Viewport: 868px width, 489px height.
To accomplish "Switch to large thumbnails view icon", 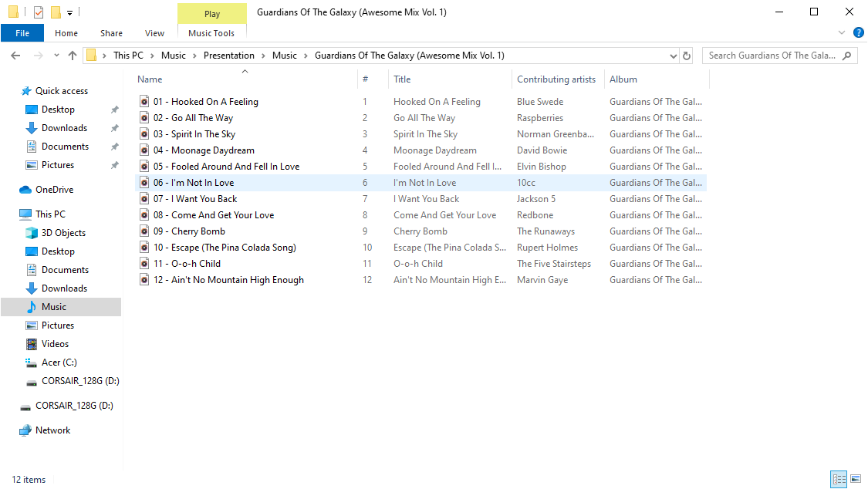I will tap(856, 479).
